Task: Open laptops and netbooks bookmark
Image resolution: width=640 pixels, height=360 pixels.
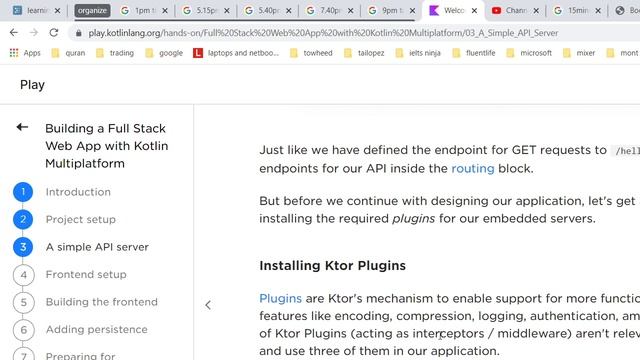Action: click(x=236, y=53)
